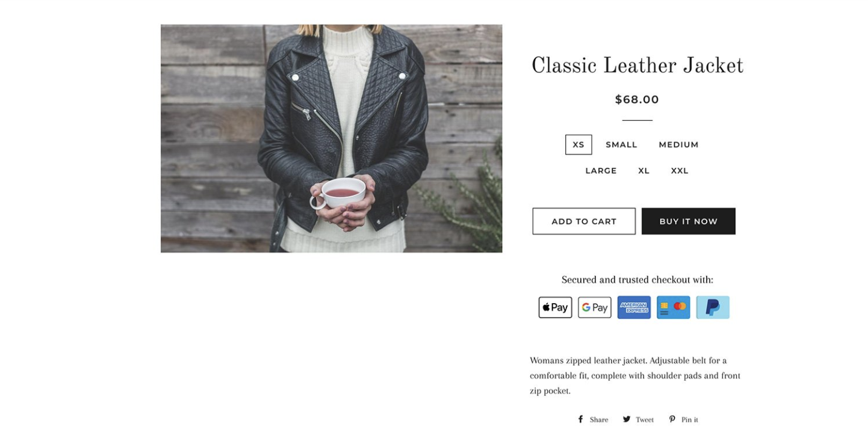Click the American Express card icon

tap(634, 307)
